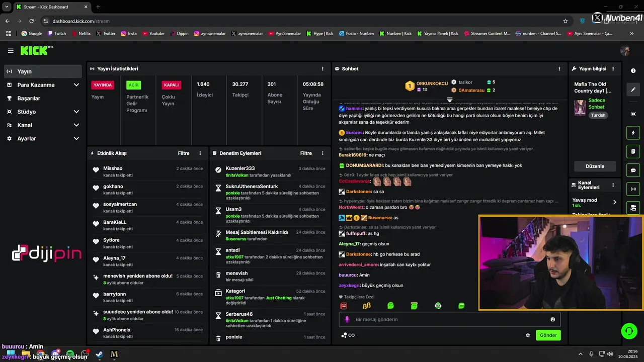Click the AÇIK partner program badge
This screenshot has width=644, height=362.
tap(133, 85)
